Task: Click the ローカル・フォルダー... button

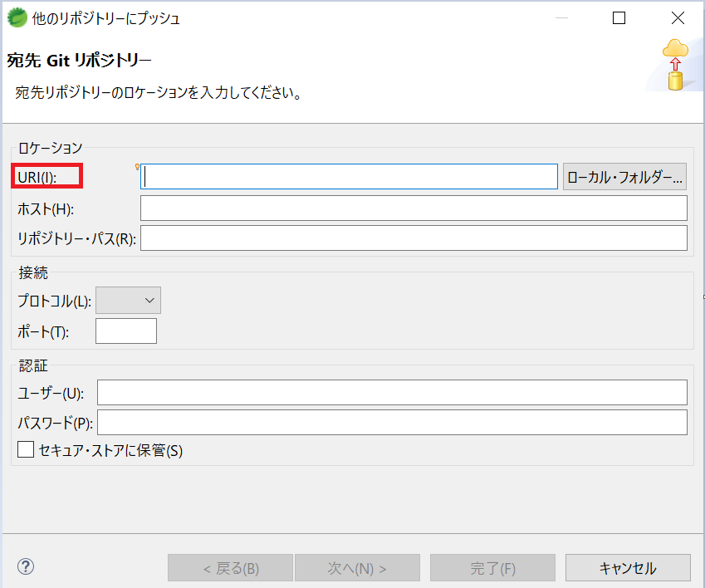Action: (624, 176)
